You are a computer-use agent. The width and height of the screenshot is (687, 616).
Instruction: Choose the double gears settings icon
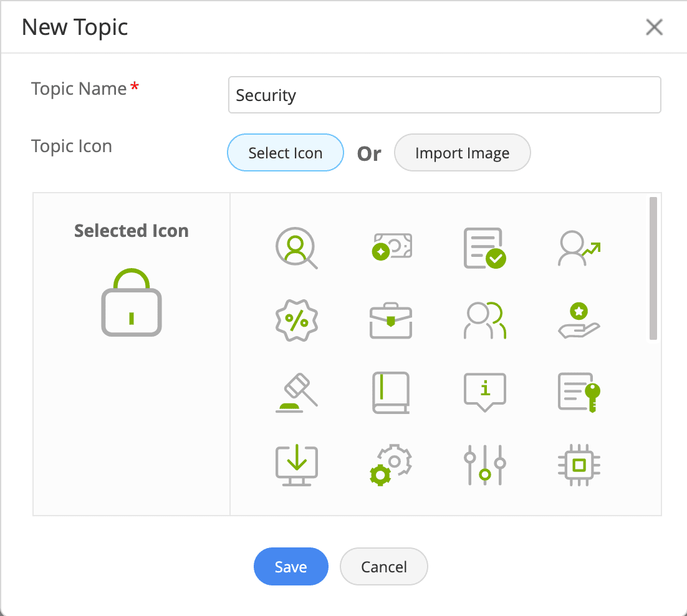pyautogui.click(x=391, y=465)
